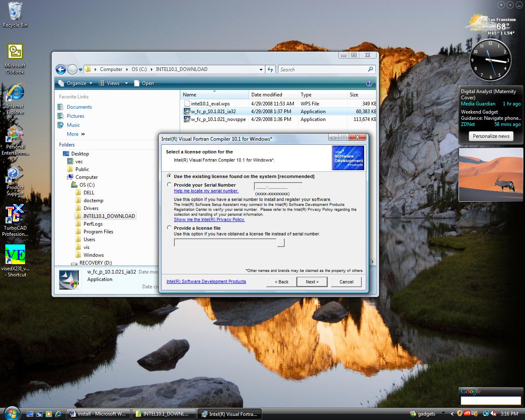
Task: Click the license file browse (...) button
Action: (x=281, y=243)
